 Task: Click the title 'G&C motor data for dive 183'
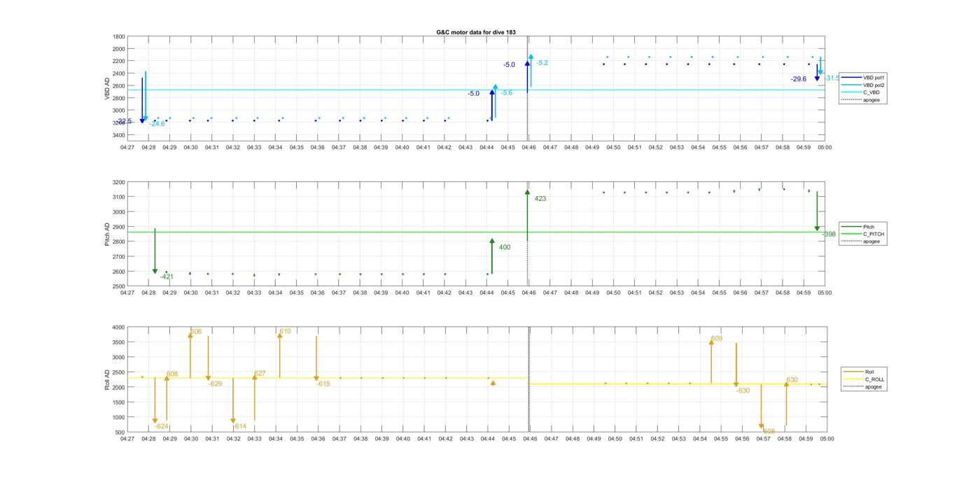pos(476,32)
